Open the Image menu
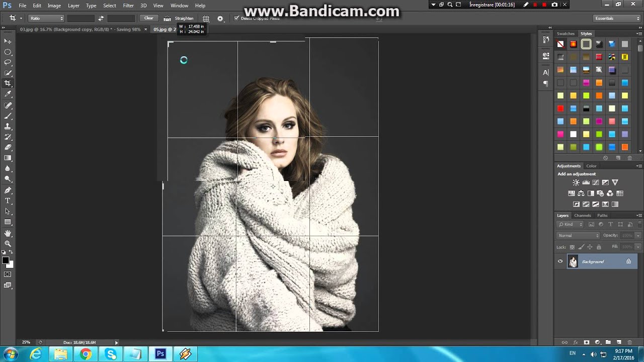The height and width of the screenshot is (362, 644). click(x=54, y=6)
